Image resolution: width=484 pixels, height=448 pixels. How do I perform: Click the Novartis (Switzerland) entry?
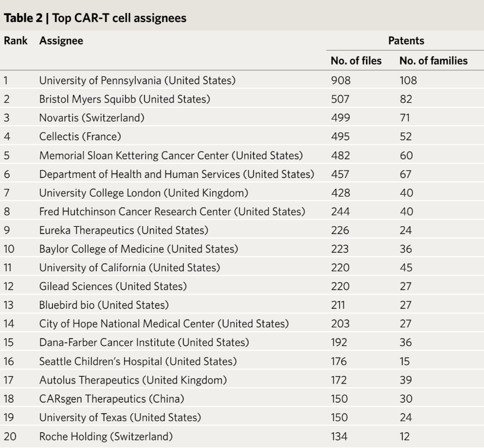pos(92,118)
